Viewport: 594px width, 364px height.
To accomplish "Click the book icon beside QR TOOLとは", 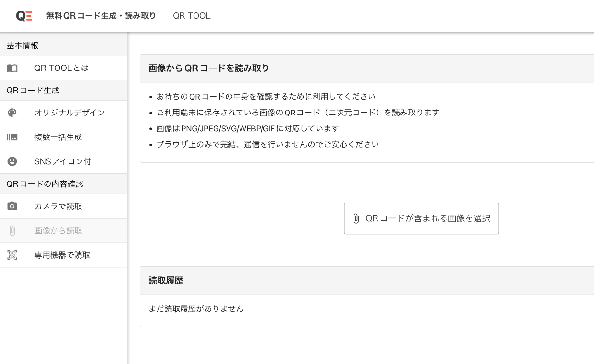I will pos(12,68).
